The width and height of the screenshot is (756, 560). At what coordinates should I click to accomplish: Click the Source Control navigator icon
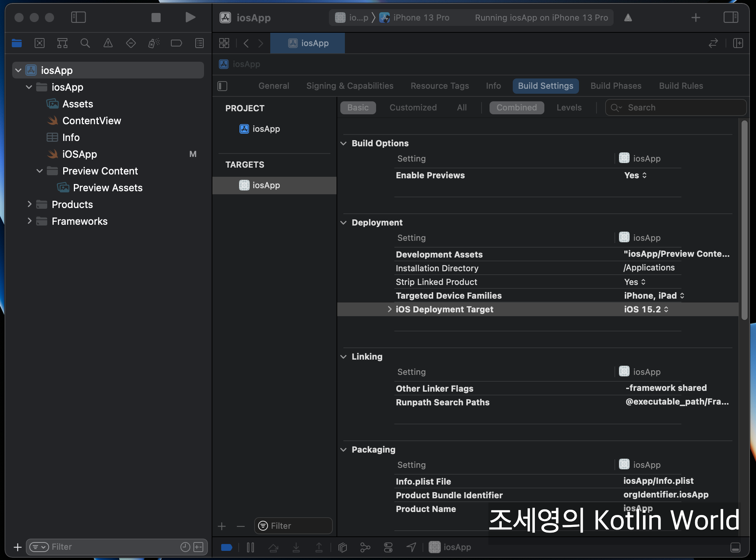(40, 43)
